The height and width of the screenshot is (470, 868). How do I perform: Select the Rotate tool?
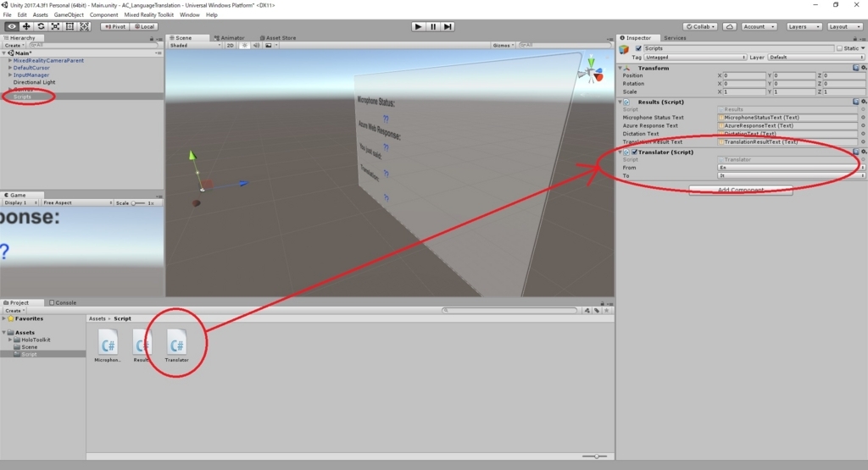[x=41, y=26]
